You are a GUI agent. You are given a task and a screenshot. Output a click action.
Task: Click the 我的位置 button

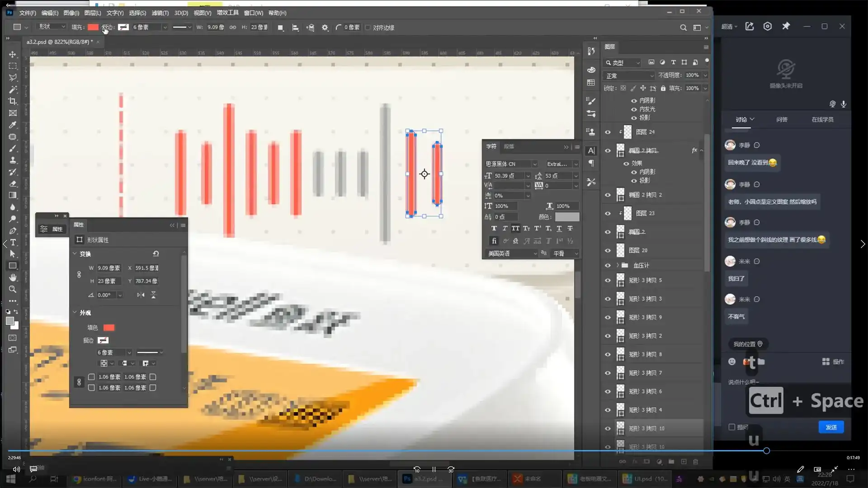(748, 344)
